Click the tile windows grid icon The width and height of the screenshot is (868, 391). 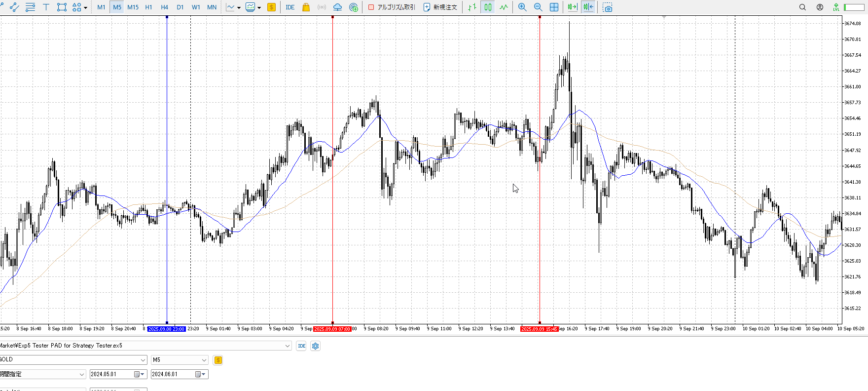click(x=554, y=7)
